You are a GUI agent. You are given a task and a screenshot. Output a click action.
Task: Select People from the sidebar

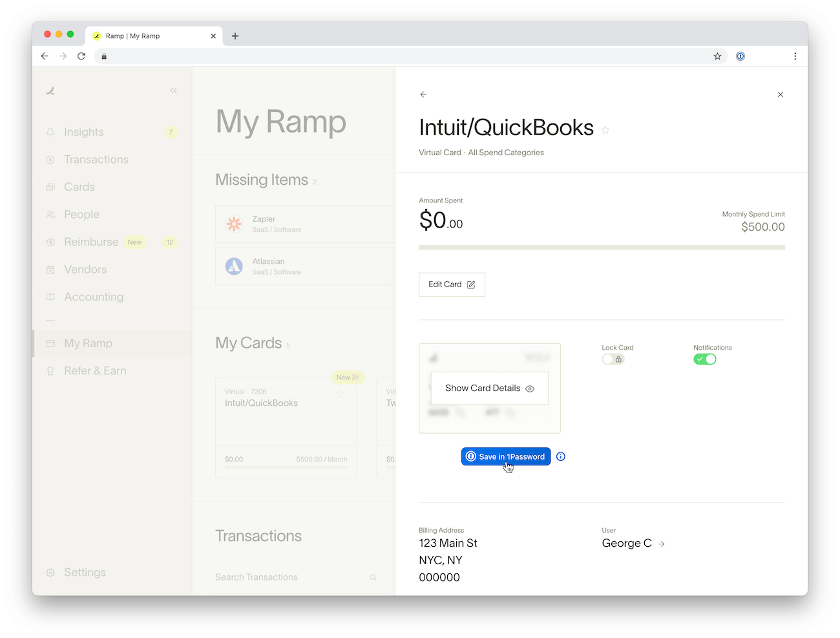point(81,214)
